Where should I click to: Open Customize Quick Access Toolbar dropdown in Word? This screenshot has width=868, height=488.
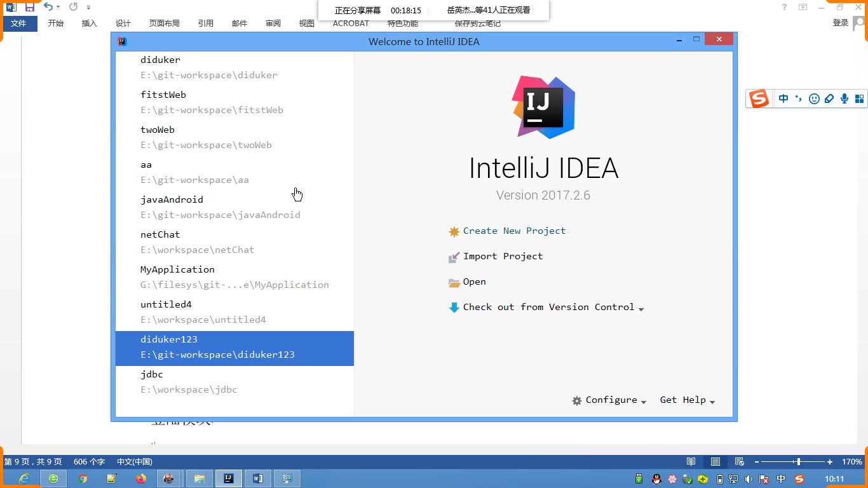[89, 7]
